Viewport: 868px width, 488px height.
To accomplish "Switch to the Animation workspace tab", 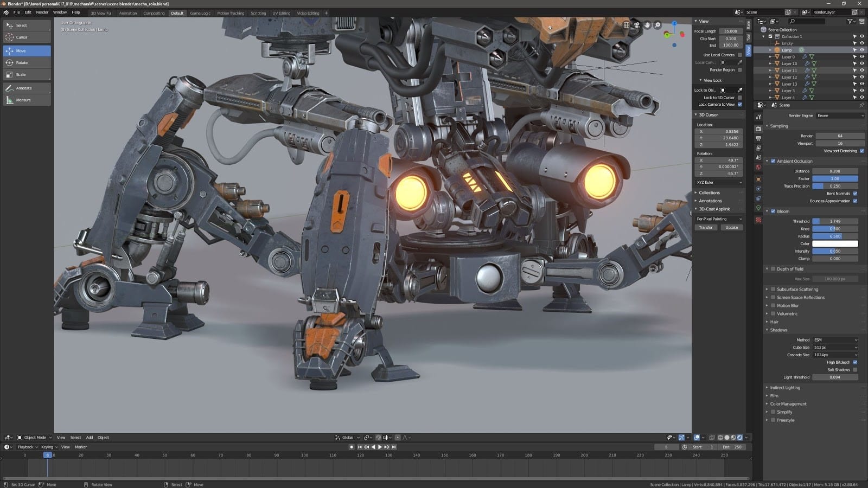I will (x=128, y=13).
